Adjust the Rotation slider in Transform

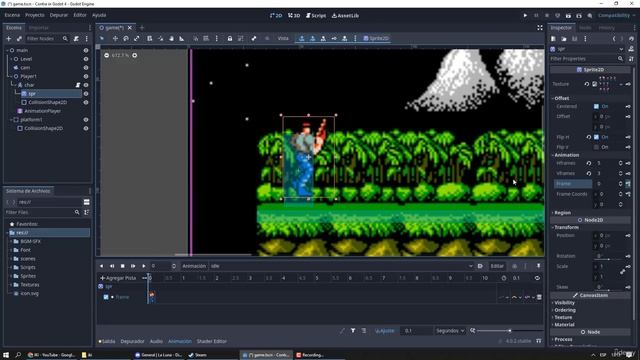(x=609, y=259)
